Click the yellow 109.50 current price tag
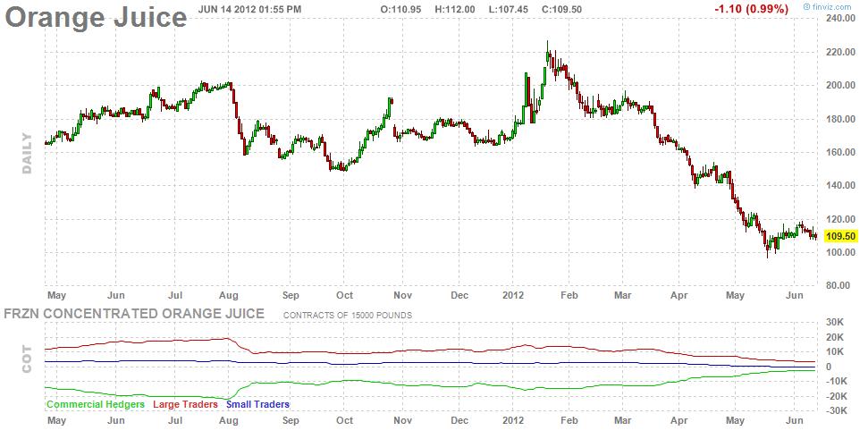Viewport: 868px width, 439px height. [840, 236]
